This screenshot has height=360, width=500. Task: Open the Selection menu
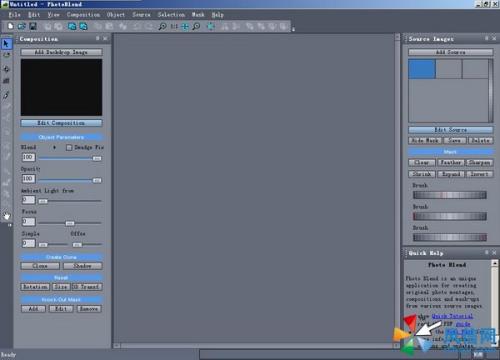[171, 15]
